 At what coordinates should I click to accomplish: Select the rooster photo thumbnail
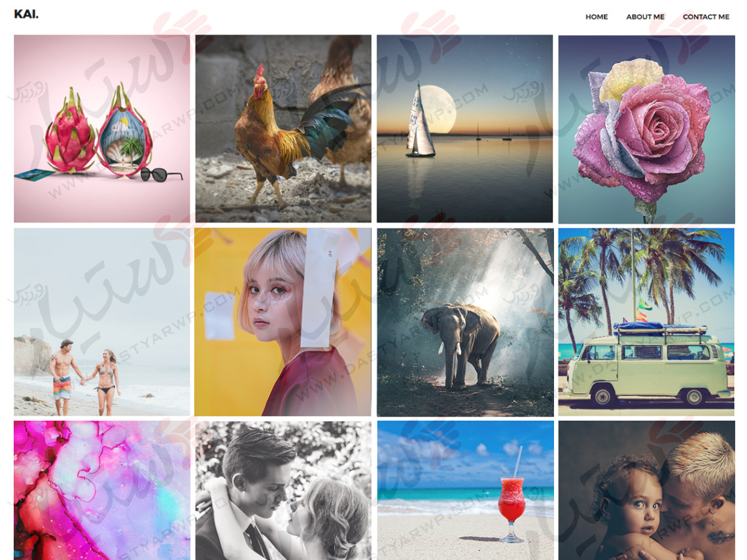click(x=283, y=129)
